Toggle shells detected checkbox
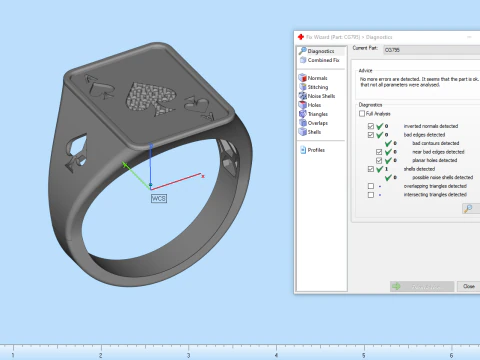 pos(371,169)
